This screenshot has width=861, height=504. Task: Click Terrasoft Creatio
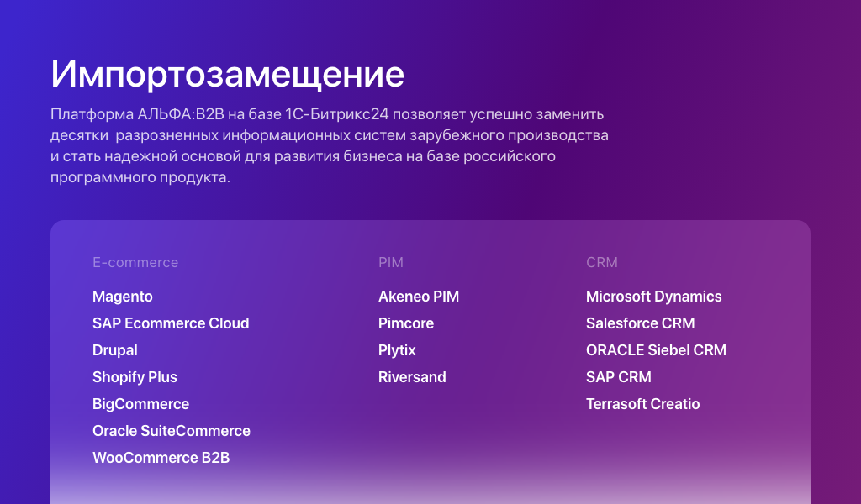643,404
